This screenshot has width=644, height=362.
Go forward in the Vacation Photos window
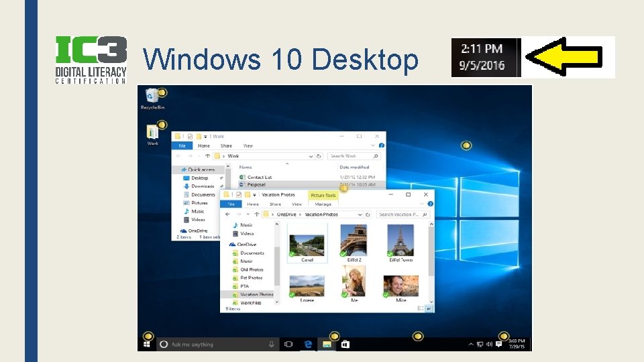tap(238, 215)
